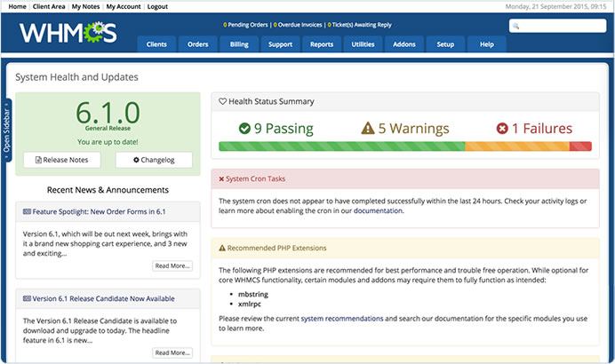Click the news icon beside Version 6.1 Release Candidate
The image size is (615, 364).
[27, 298]
